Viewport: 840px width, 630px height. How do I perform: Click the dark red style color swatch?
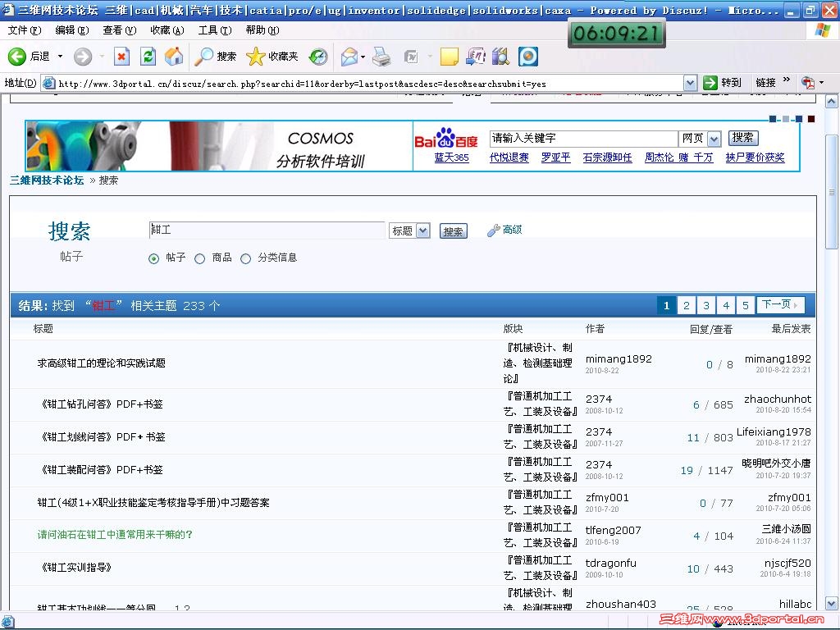click(x=811, y=119)
